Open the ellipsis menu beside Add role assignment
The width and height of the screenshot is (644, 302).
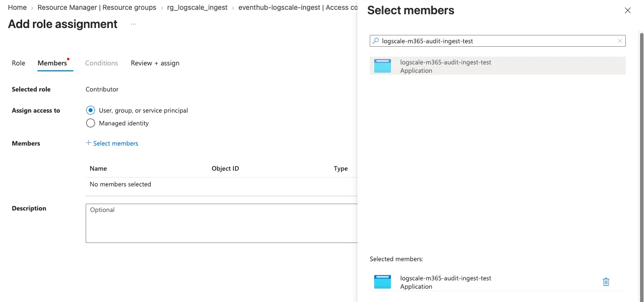pyautogui.click(x=133, y=24)
